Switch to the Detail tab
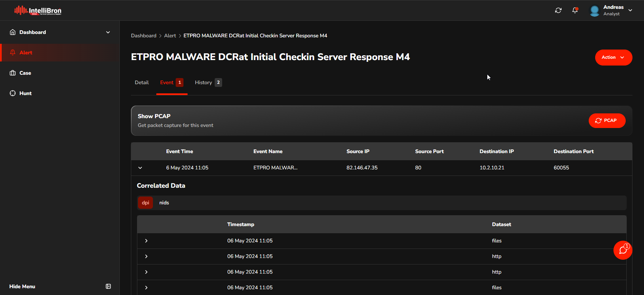 pos(142,82)
